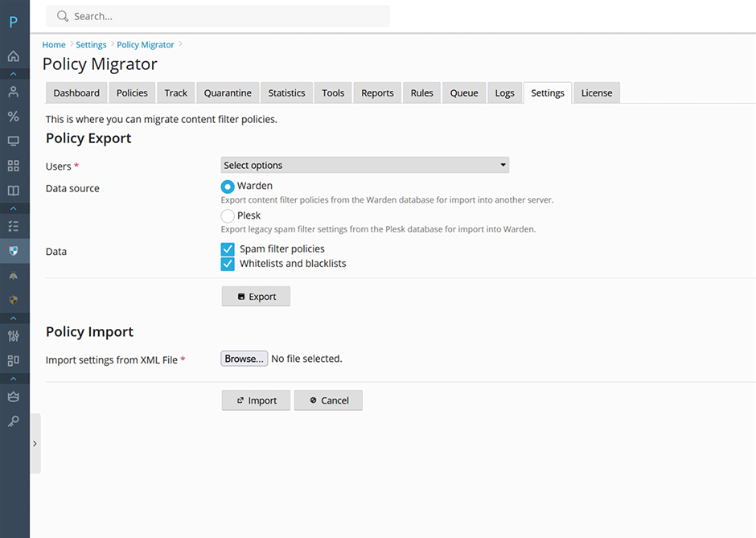Open the checklist icon in the sidebar
Screen dimensions: 756x538
tap(14, 226)
